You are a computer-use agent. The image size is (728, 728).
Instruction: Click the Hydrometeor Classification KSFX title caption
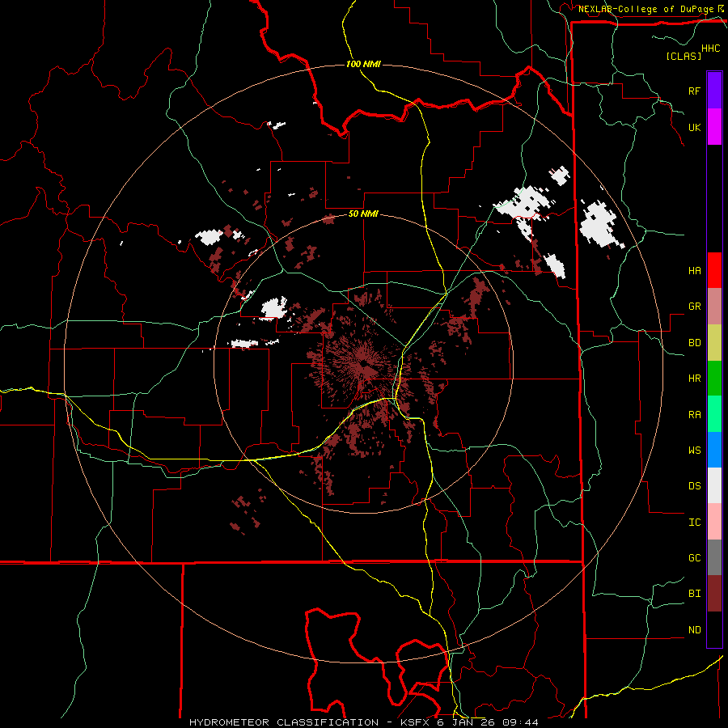click(x=363, y=722)
